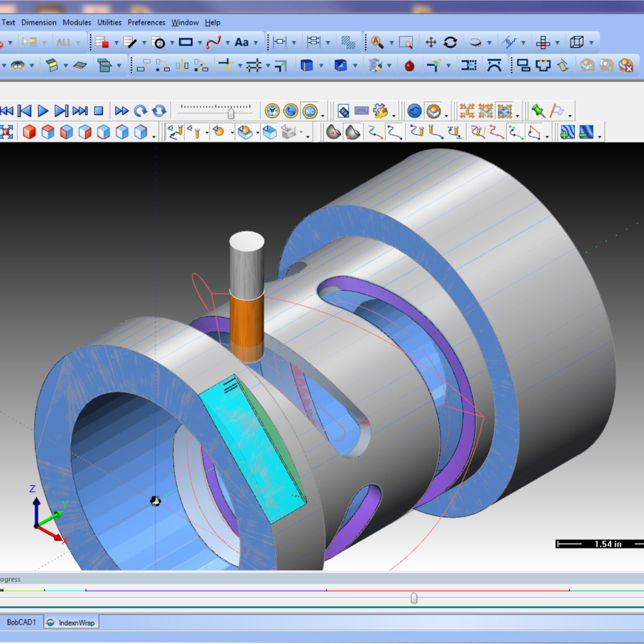This screenshot has width=644, height=644.
Task: Stop the simulation playback
Action: point(98,111)
